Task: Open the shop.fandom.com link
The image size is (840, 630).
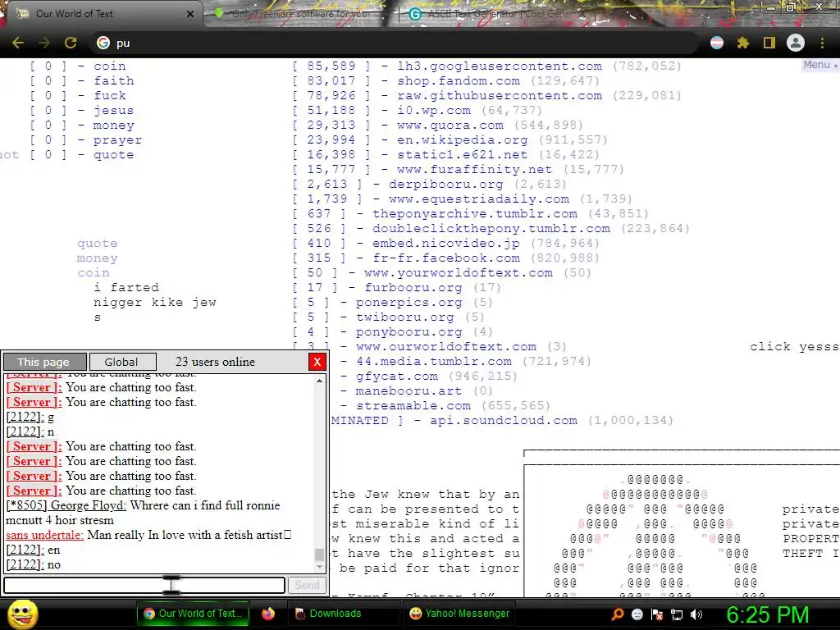Action: click(458, 81)
